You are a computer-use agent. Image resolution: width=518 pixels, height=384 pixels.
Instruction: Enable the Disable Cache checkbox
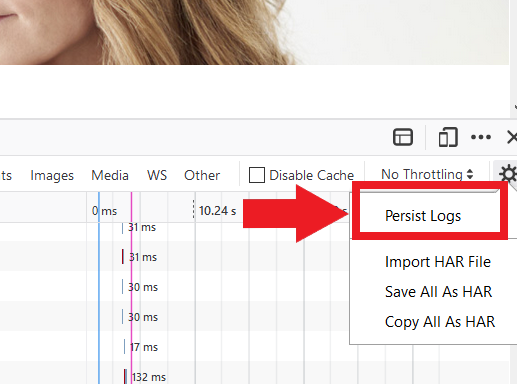pos(257,175)
